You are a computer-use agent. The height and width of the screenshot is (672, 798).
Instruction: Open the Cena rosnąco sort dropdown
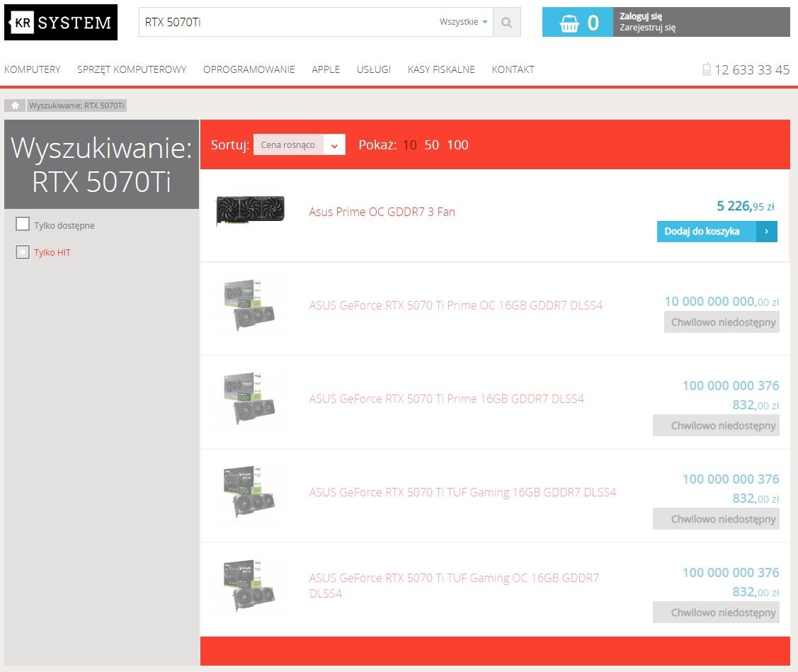(299, 144)
